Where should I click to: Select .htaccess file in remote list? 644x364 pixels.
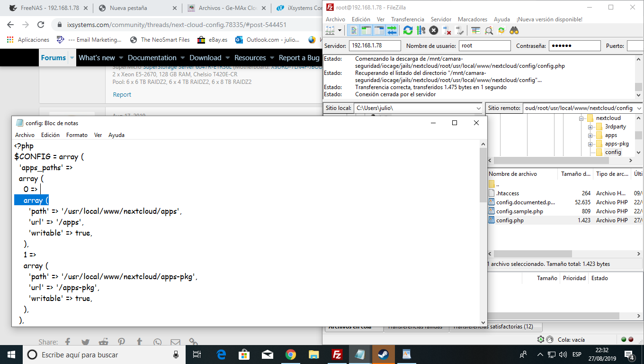(507, 193)
